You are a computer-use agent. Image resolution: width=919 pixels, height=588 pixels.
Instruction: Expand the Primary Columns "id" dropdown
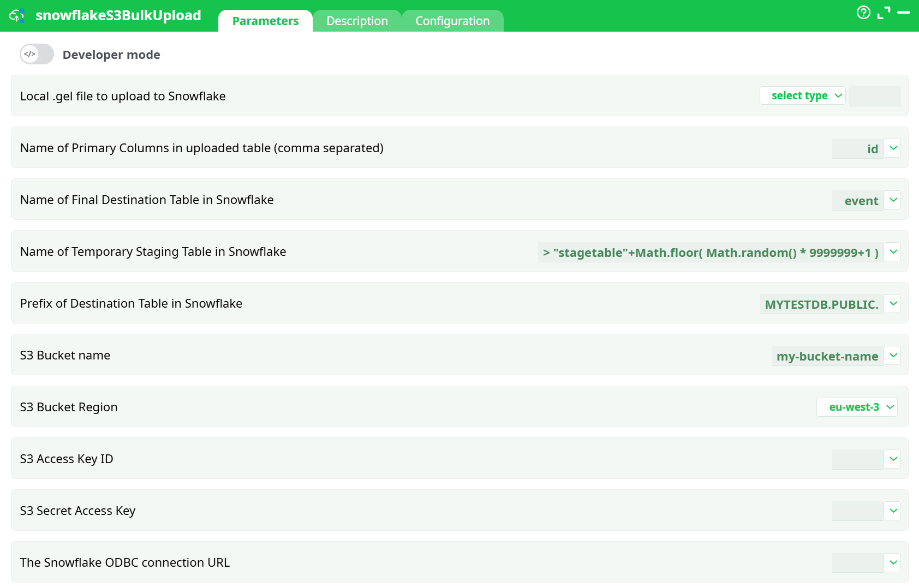coord(893,148)
